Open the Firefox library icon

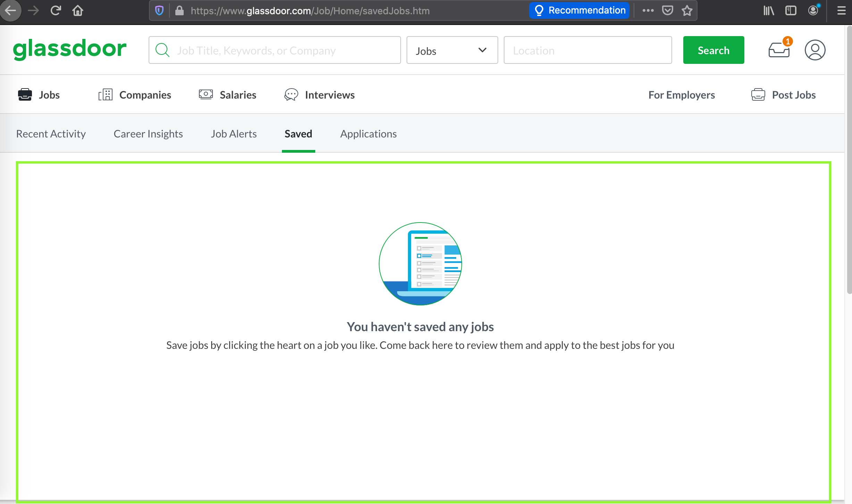(x=769, y=11)
